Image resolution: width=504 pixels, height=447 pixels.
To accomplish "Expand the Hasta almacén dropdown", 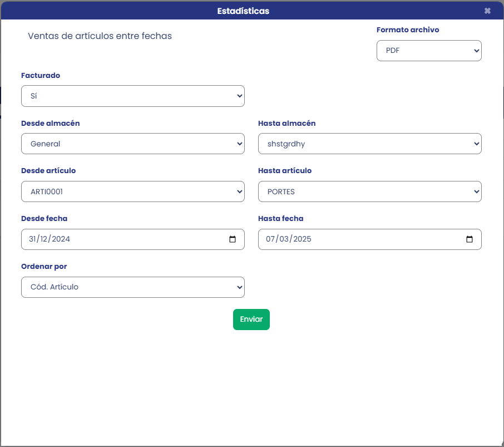I will [370, 144].
